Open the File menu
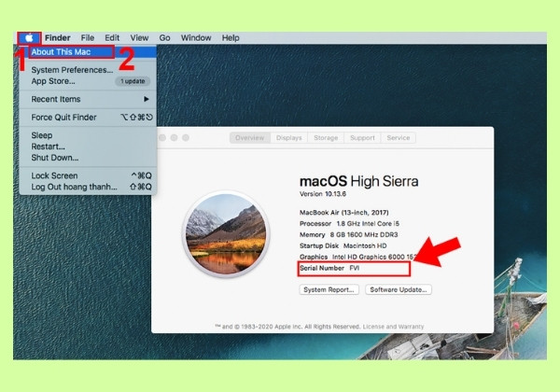This screenshot has width=560, height=392. point(87,38)
